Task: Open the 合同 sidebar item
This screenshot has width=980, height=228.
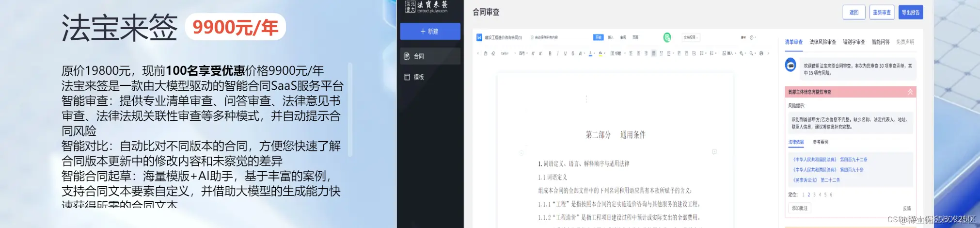Action: 430,56
